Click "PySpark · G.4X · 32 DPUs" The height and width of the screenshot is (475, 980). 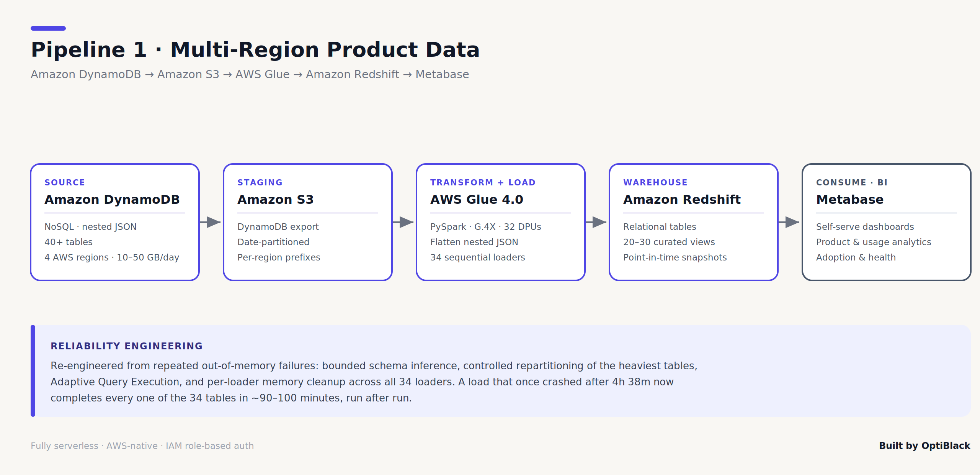pos(486,227)
